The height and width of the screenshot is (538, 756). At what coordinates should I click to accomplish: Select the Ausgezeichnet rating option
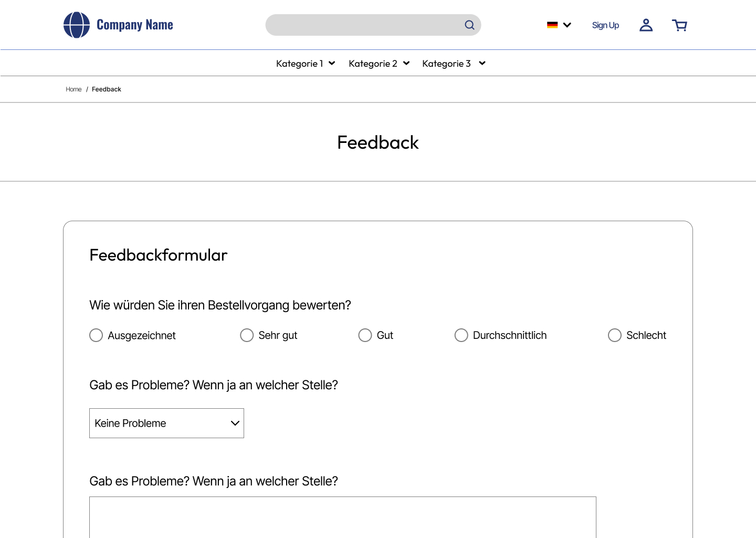(x=96, y=335)
